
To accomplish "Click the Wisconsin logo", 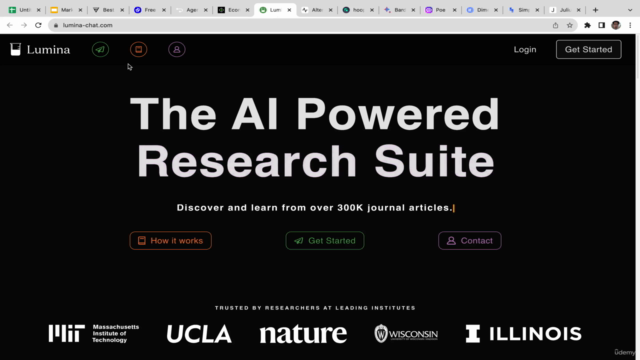I will click(406, 334).
